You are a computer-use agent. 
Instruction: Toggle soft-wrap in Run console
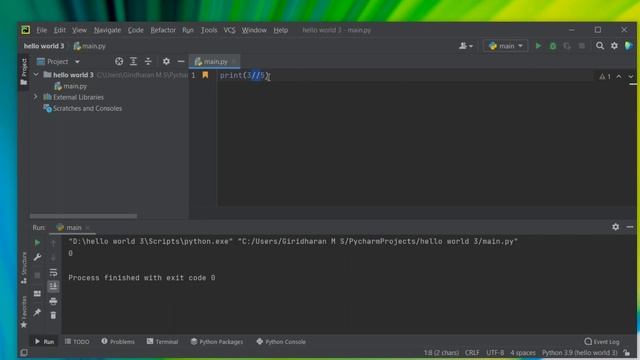[53, 272]
